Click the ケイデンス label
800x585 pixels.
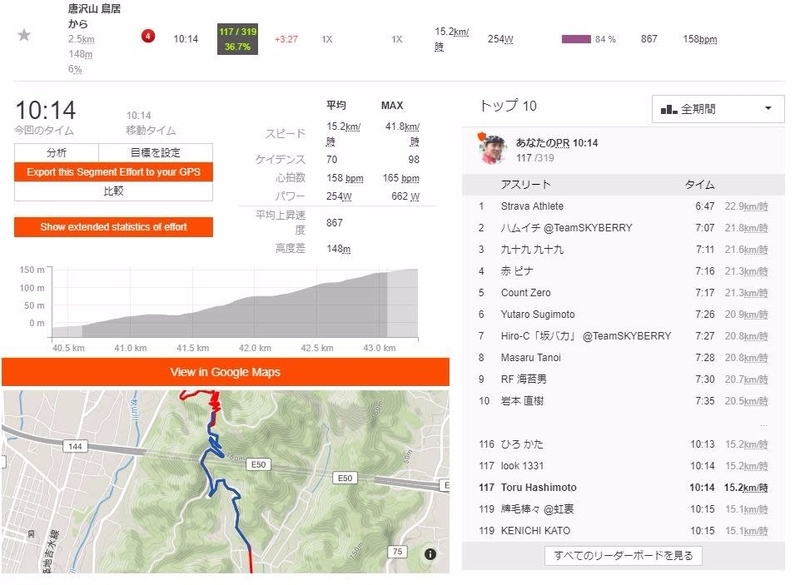click(281, 160)
